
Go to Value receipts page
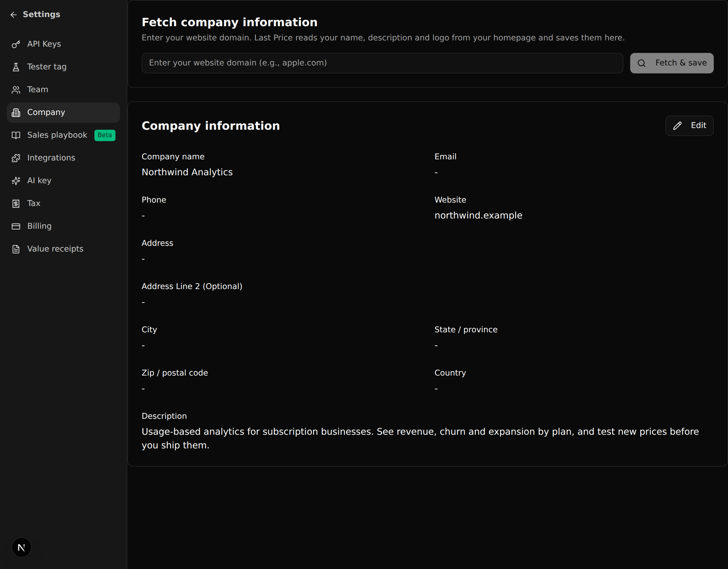click(63, 249)
